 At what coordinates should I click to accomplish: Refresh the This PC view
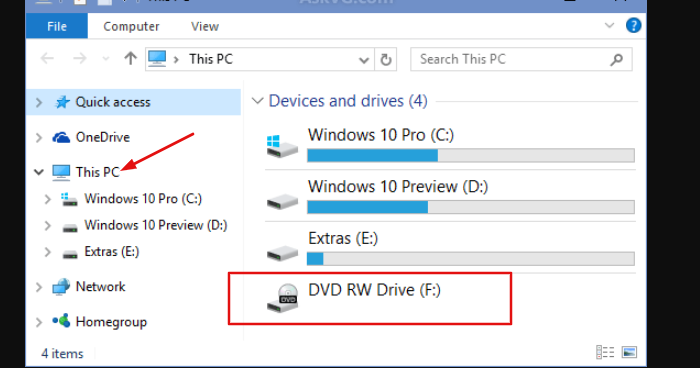tap(386, 59)
